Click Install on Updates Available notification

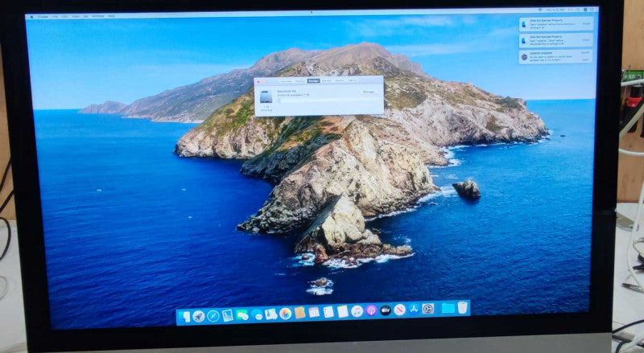pyautogui.click(x=585, y=52)
